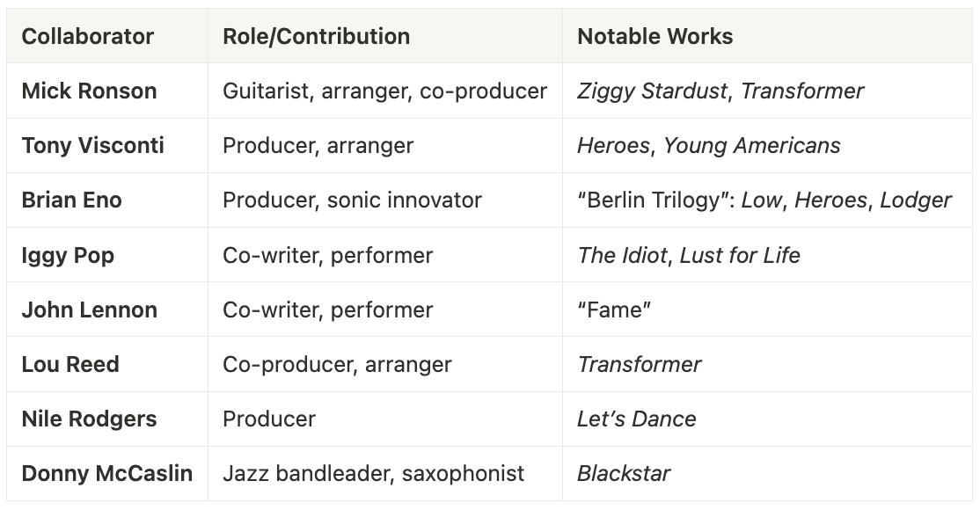Click the Iggy Pop cell
980x510 pixels.
[x=106, y=255]
